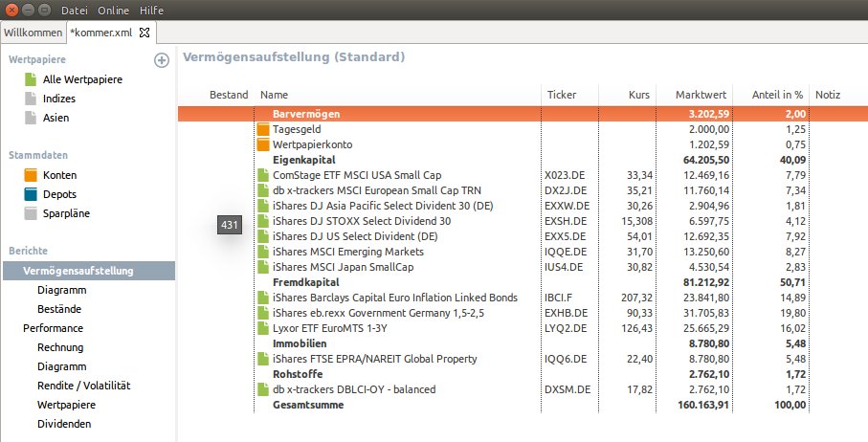The image size is (868, 442).
Task: Click the gray Sparpläne icon
Action: click(31, 213)
